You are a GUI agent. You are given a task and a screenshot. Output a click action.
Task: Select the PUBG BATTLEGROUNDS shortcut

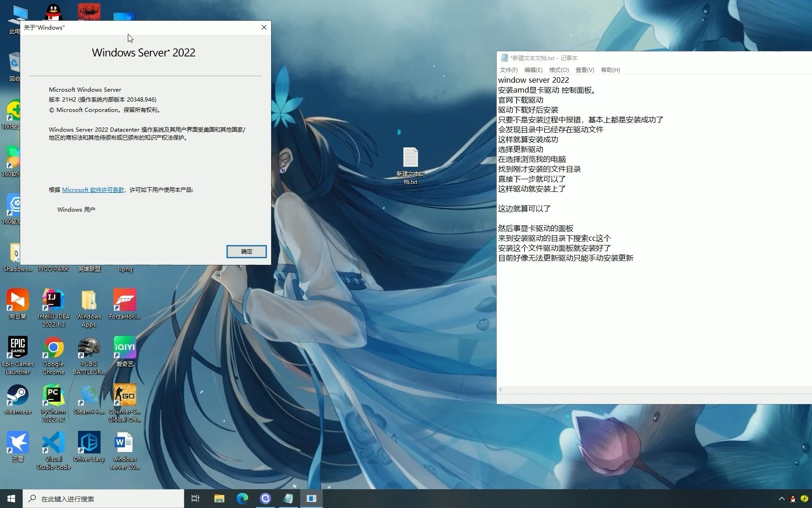click(x=89, y=355)
